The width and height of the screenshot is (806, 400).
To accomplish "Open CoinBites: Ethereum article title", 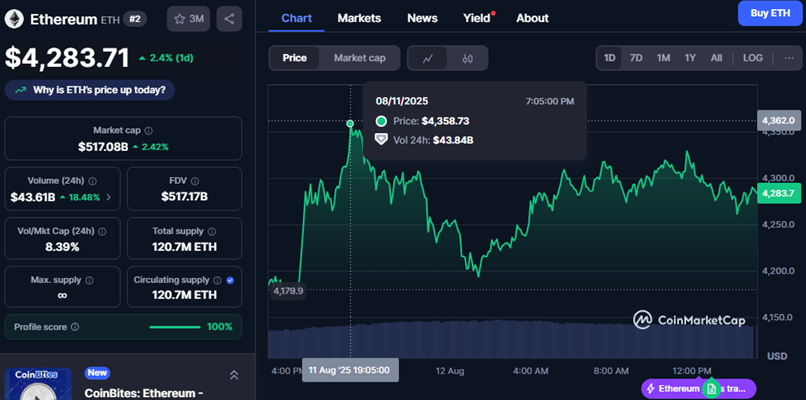I will coord(144,394).
